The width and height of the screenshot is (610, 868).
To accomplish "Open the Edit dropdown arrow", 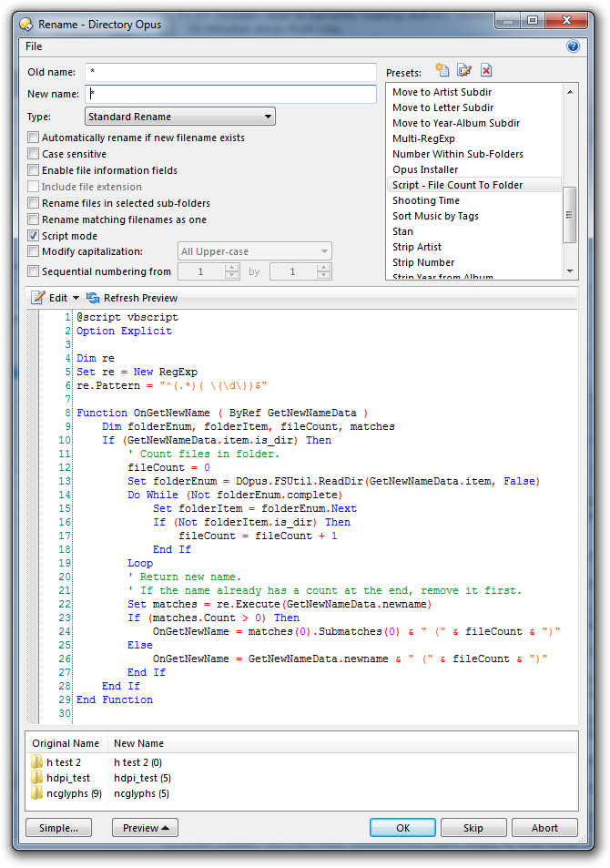I will [x=76, y=298].
